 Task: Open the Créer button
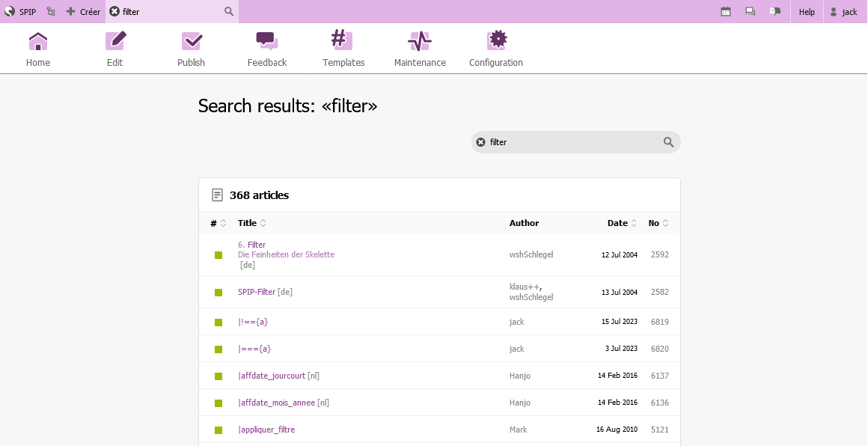[83, 12]
